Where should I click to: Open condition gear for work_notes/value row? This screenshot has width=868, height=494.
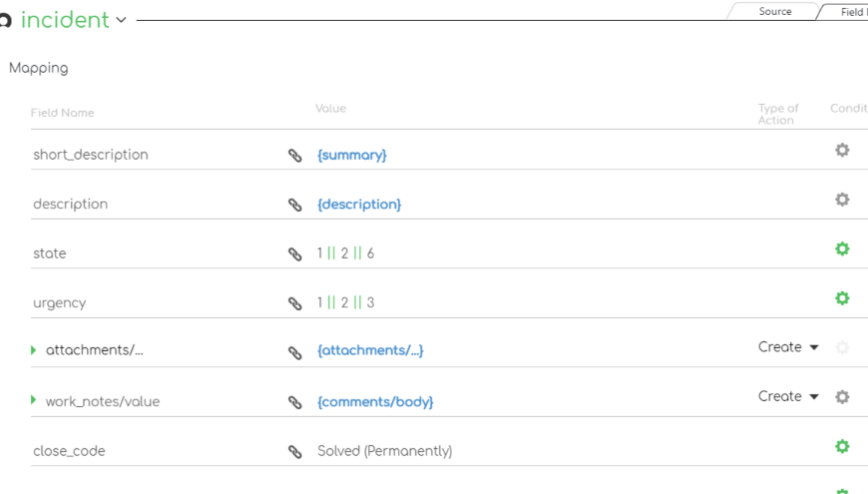(x=842, y=396)
